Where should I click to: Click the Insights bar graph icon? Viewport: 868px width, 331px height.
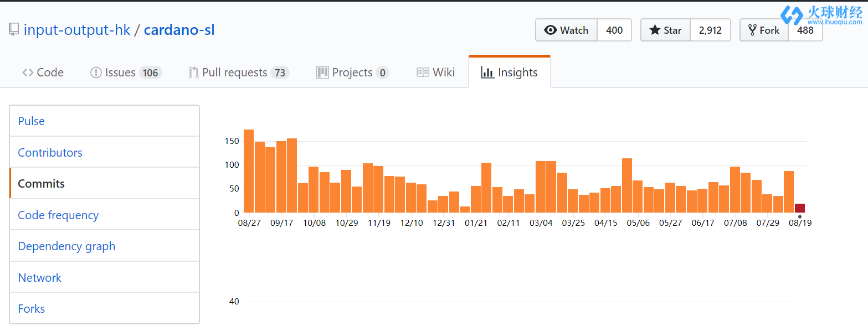pos(487,72)
